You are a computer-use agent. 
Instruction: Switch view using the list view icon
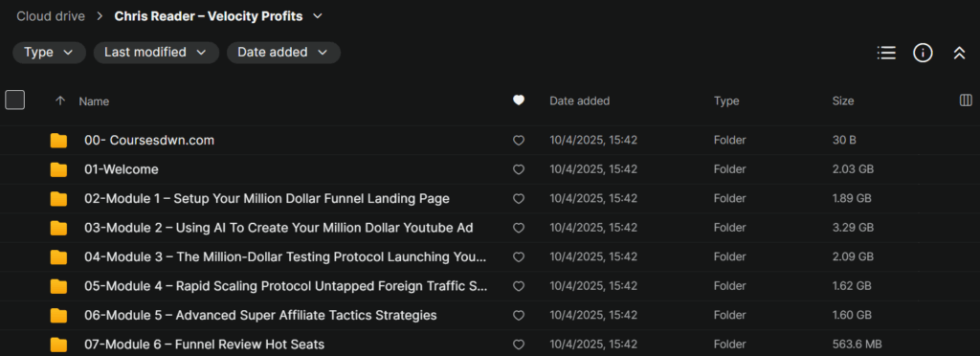(x=886, y=53)
